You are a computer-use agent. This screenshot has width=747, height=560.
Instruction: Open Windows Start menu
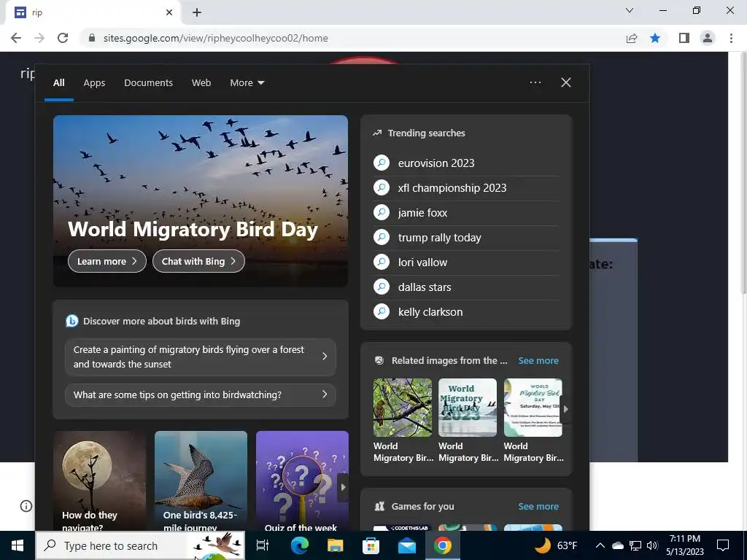pos(18,545)
